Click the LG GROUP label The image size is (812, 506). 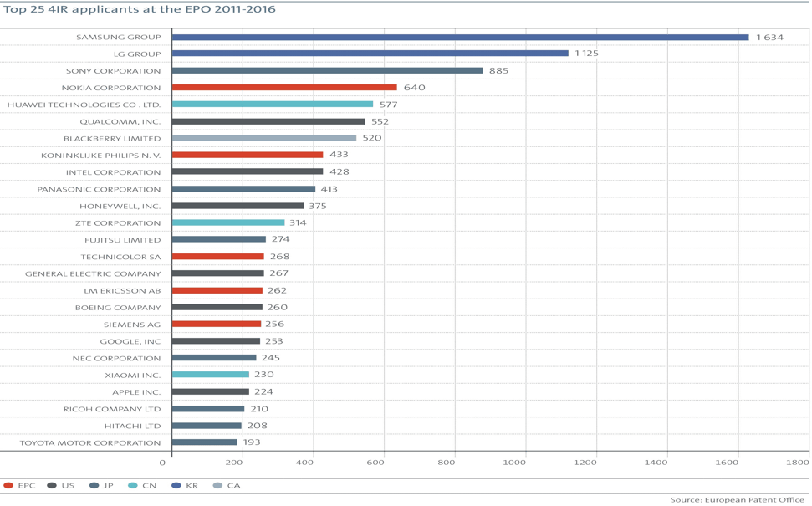(137, 54)
